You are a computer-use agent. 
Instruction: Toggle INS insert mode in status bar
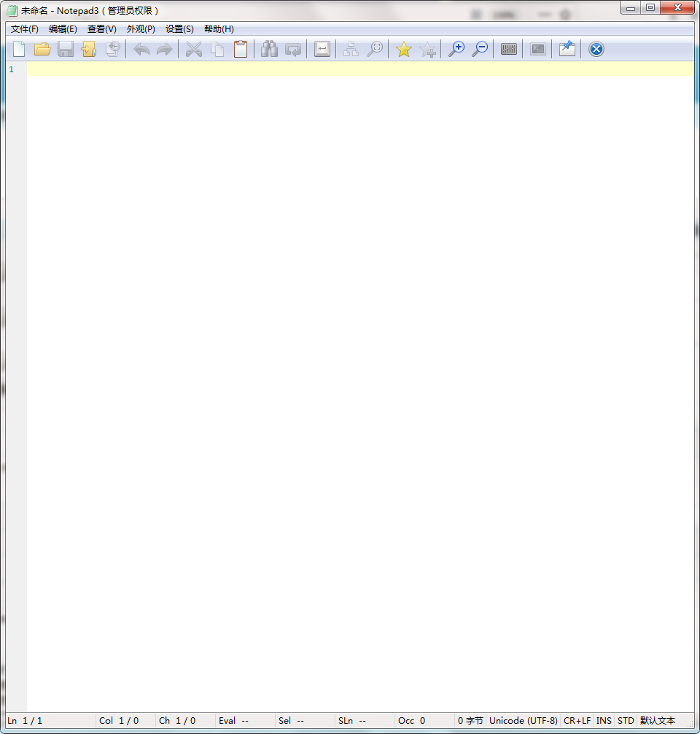coord(603,720)
